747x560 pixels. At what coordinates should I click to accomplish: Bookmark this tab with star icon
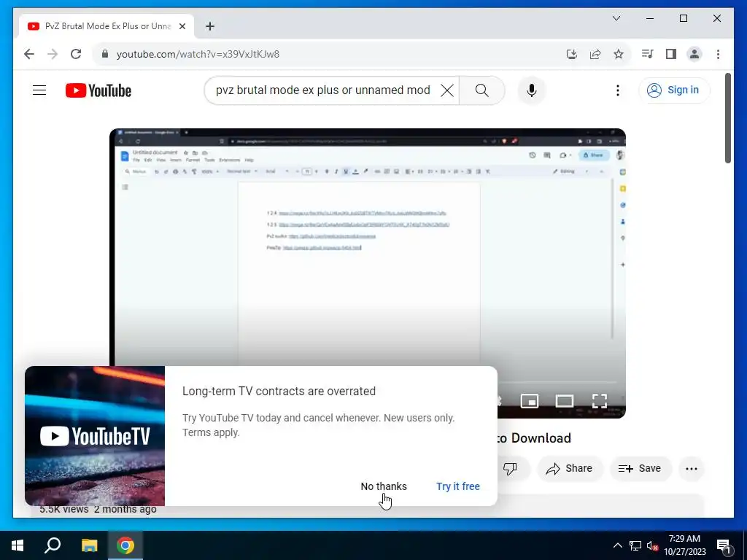[x=619, y=54]
